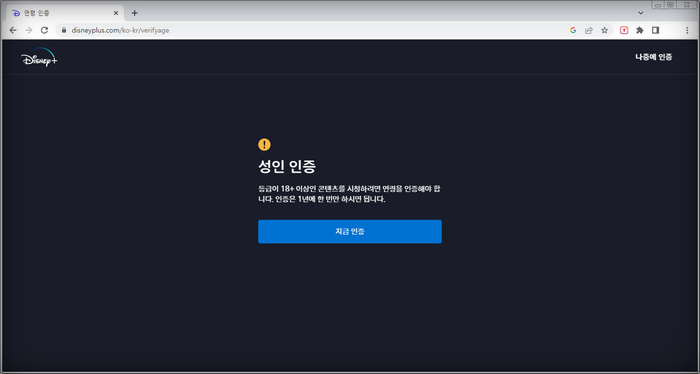
Task: Click the Disney+ logo
Action: pos(39,57)
